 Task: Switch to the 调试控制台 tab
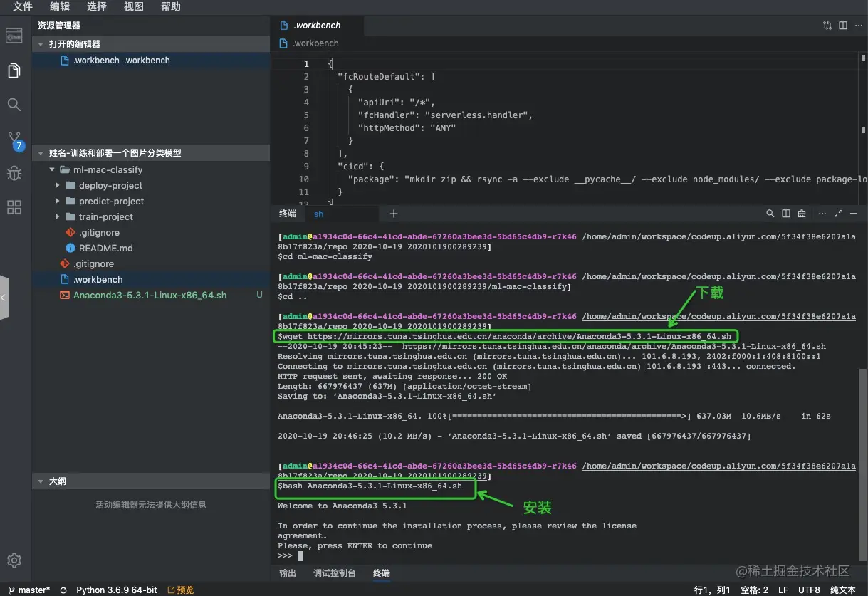click(335, 573)
